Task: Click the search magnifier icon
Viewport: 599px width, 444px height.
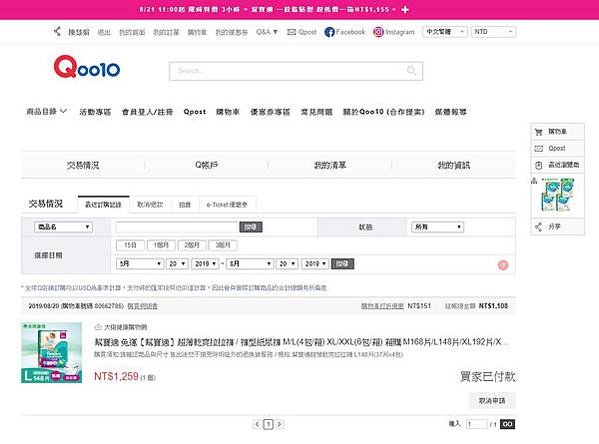Action: click(x=411, y=71)
